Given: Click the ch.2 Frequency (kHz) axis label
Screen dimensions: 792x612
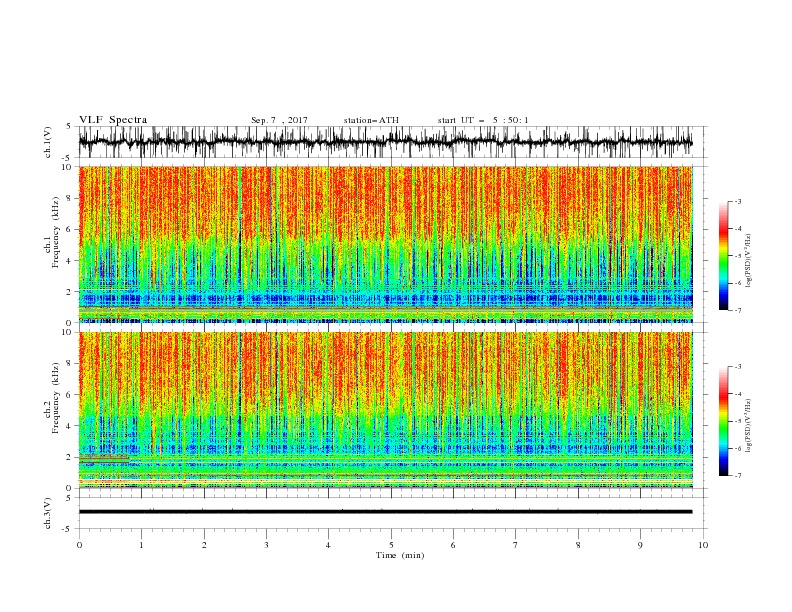Looking at the screenshot, I should point(52,398).
